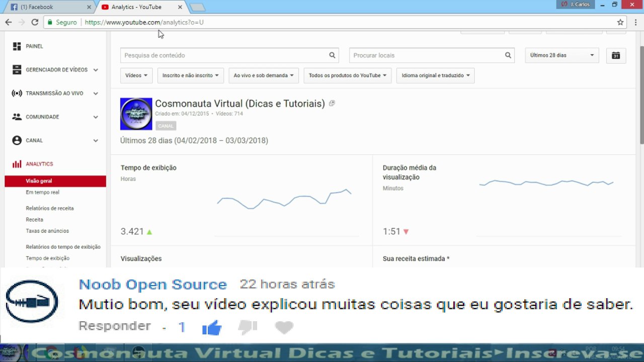Open Idioma original e traduzido dropdown
This screenshot has width=644, height=362.
pyautogui.click(x=435, y=75)
